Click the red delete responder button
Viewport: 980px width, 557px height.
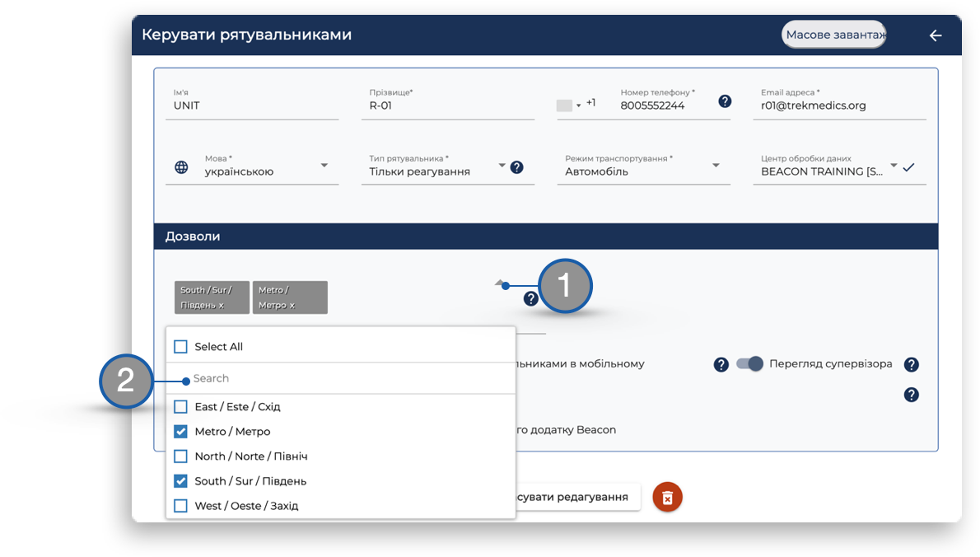pos(668,498)
